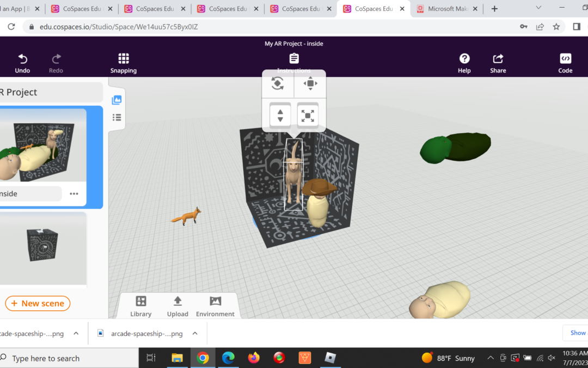The width and height of the screenshot is (588, 368).
Task: Click the inside scene name field
Action: coord(30,194)
